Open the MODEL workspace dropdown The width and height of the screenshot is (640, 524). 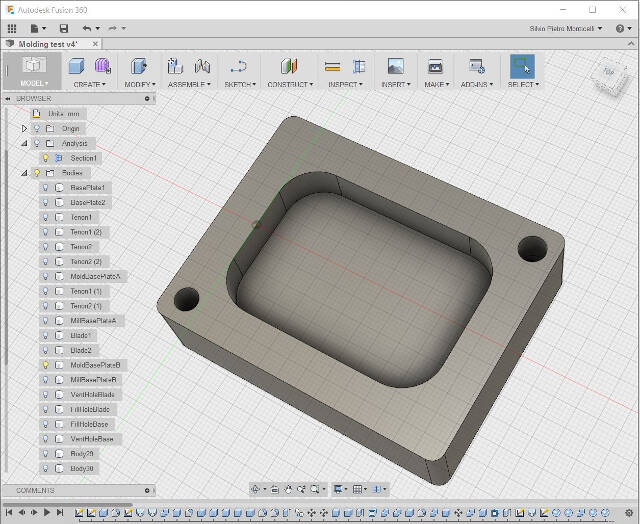pos(34,83)
